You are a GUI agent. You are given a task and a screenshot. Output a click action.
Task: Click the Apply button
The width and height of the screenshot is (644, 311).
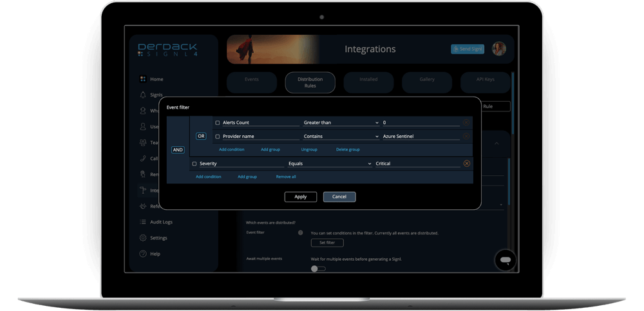point(301,197)
